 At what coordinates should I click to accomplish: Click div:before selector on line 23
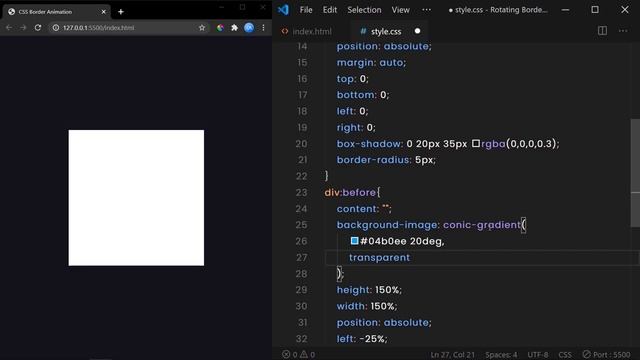click(x=350, y=192)
